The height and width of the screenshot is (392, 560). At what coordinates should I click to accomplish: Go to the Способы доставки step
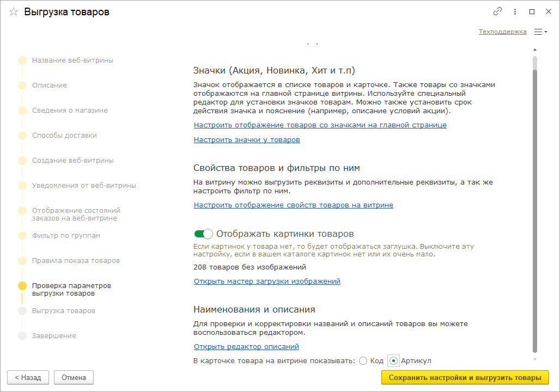coord(64,136)
